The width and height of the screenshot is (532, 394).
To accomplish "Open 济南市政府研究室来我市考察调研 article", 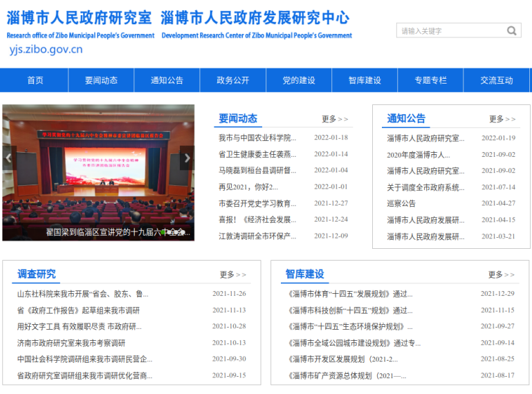I will 71,343.
